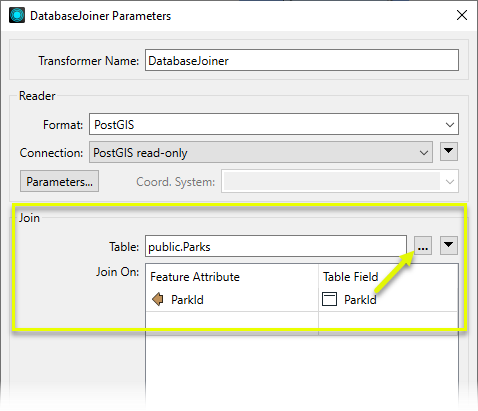
Task: Open the Coord. System dropdown
Action: click(340, 181)
